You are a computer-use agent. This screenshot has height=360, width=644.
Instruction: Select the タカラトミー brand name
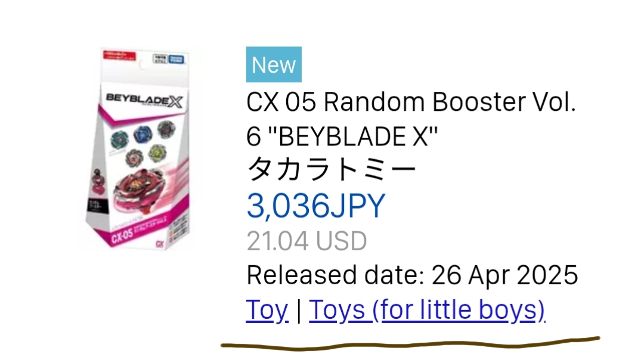coord(331,169)
